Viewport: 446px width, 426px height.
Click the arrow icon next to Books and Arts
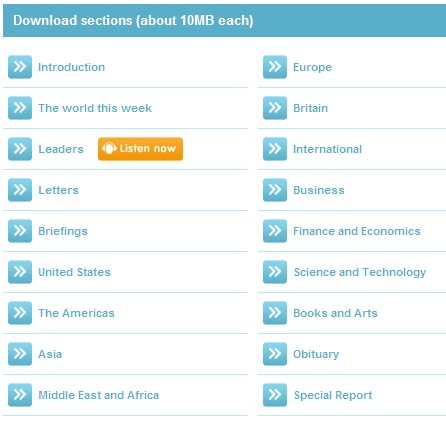pos(275,313)
